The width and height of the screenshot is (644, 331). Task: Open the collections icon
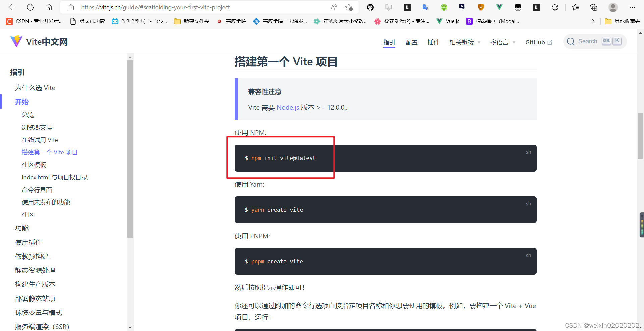tap(594, 7)
